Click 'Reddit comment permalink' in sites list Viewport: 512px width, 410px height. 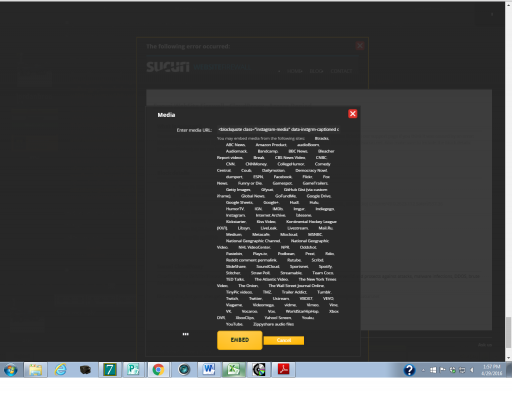coord(251,260)
